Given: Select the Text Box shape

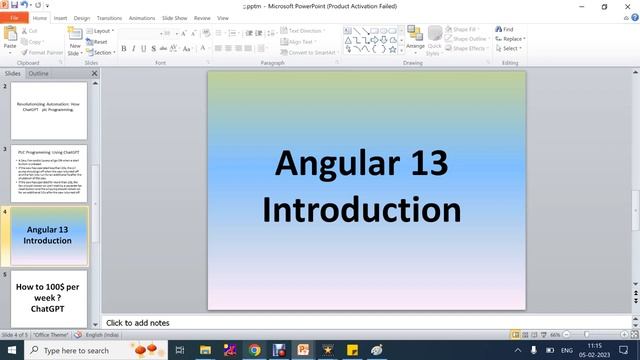Looking at the screenshot, I should pos(347,31).
